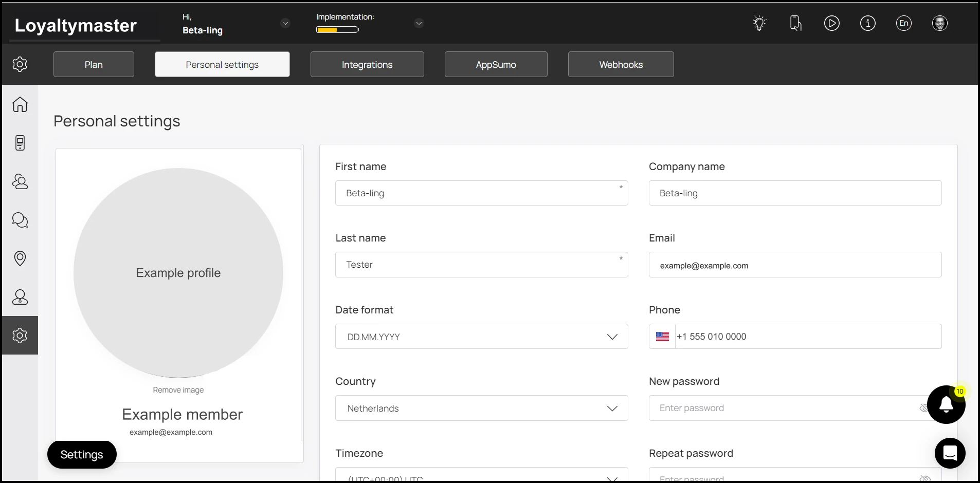This screenshot has height=483, width=980.
Task: Open the location pin sidebar icon
Action: (20, 258)
